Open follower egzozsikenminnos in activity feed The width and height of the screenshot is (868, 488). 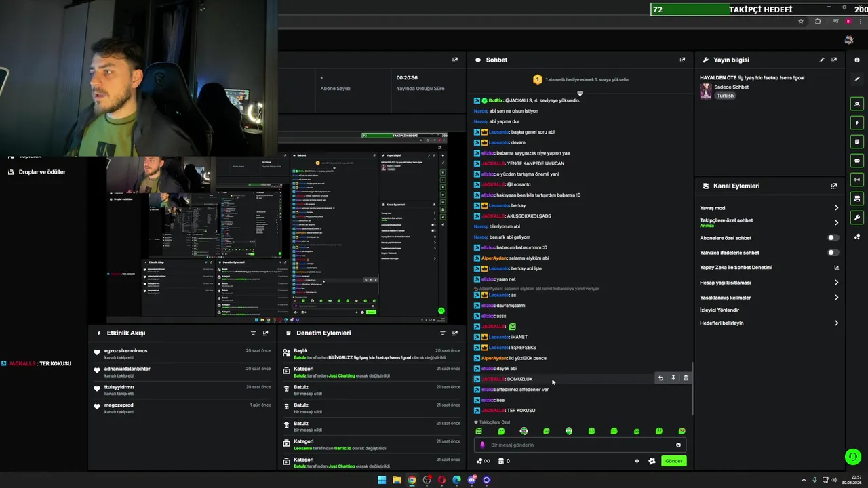(x=125, y=351)
